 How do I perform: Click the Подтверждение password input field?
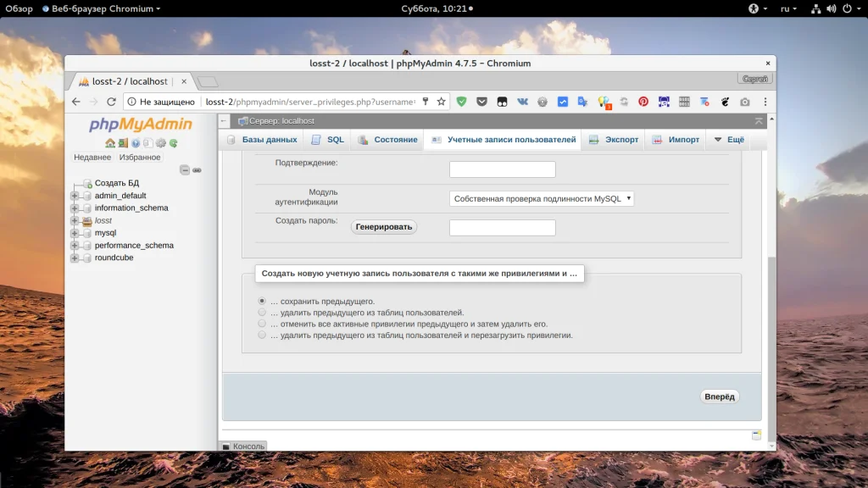[x=502, y=169]
